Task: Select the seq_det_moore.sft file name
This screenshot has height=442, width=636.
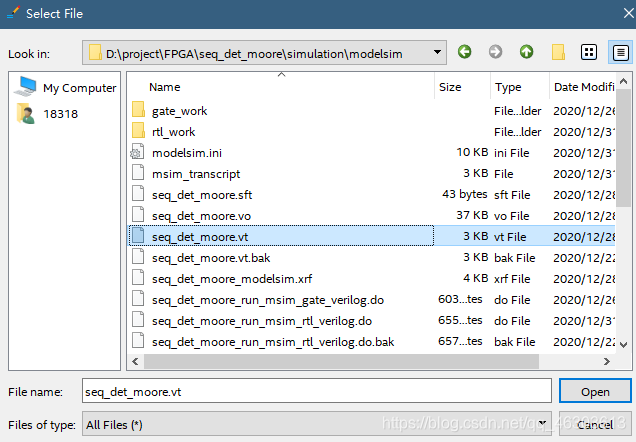Action: (202, 195)
